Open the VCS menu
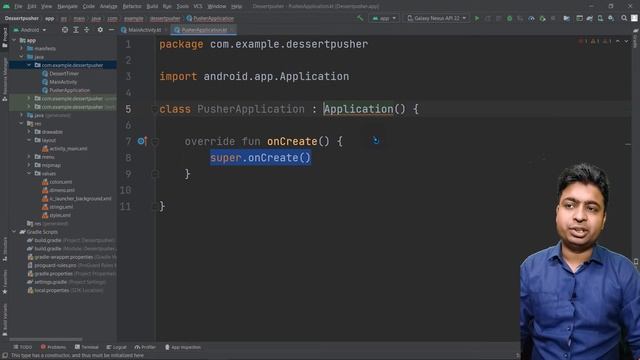Viewport: 640px width, 360px height. [x=198, y=6]
